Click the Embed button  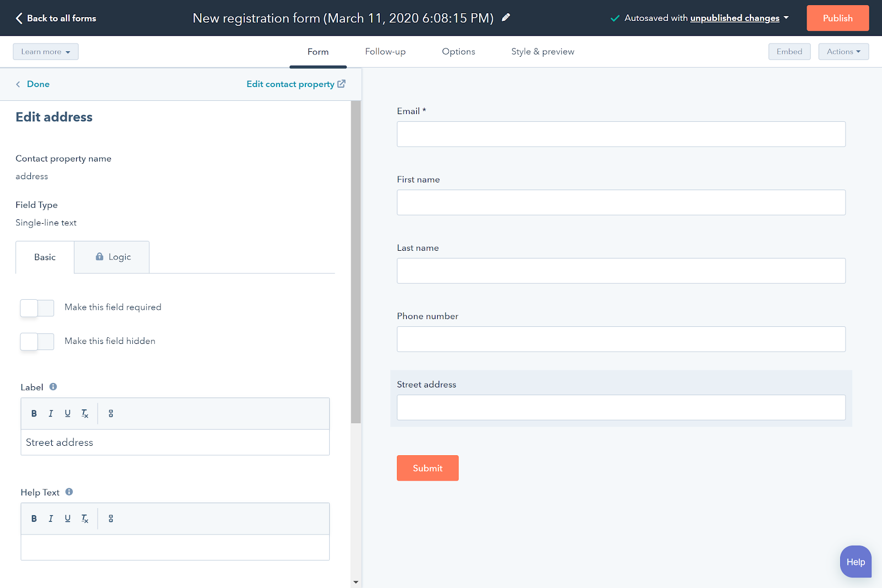click(789, 52)
